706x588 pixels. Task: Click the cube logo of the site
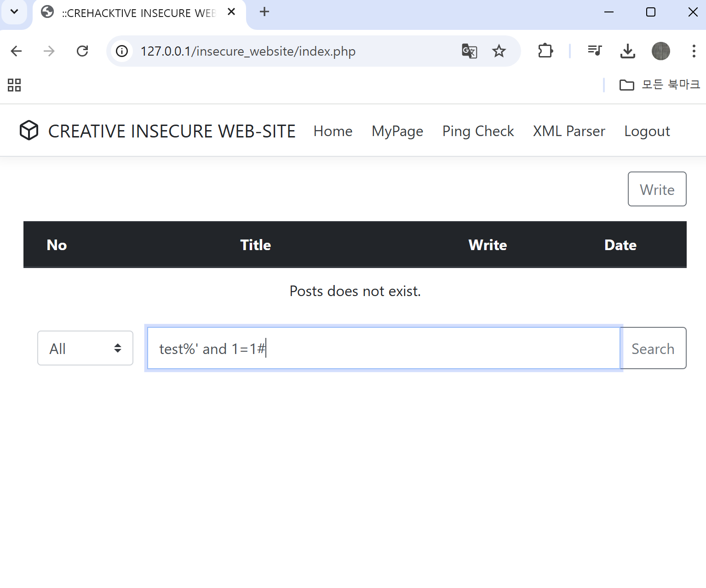coord(29,131)
